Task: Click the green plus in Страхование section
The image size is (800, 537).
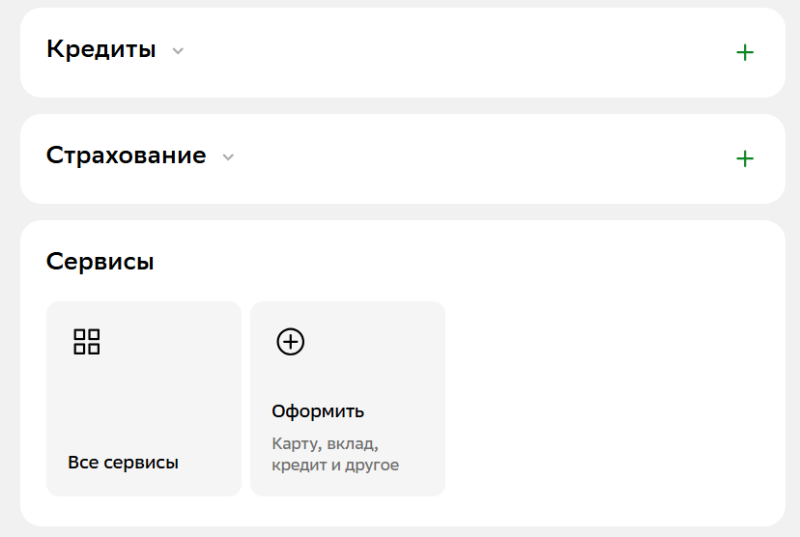Action: (744, 158)
